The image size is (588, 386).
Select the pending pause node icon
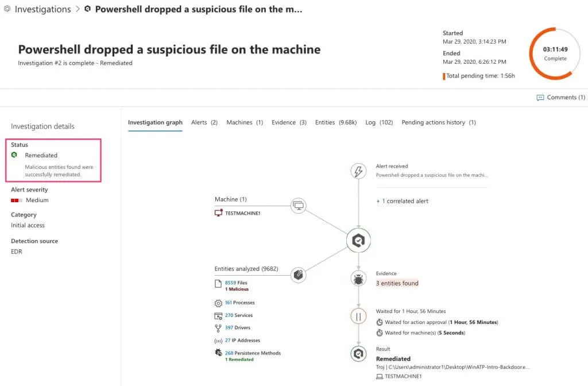[358, 316]
